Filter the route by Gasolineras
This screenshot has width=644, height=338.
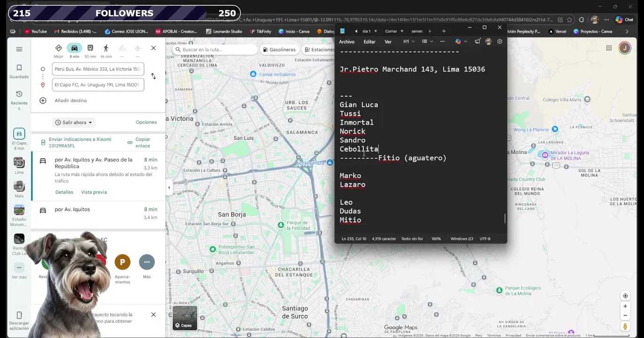279,50
